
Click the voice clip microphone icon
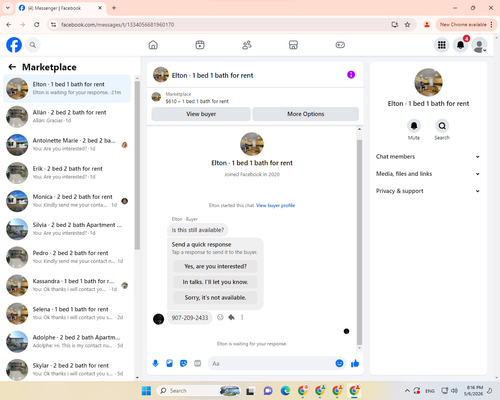[x=155, y=363]
